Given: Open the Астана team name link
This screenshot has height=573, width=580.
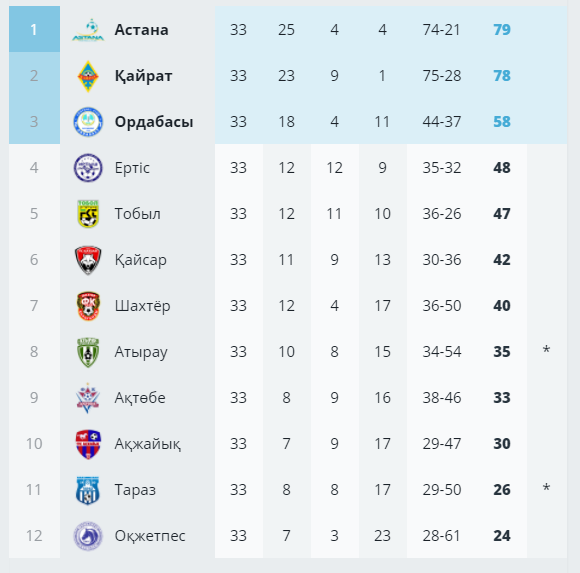Looking at the screenshot, I should click(141, 30).
